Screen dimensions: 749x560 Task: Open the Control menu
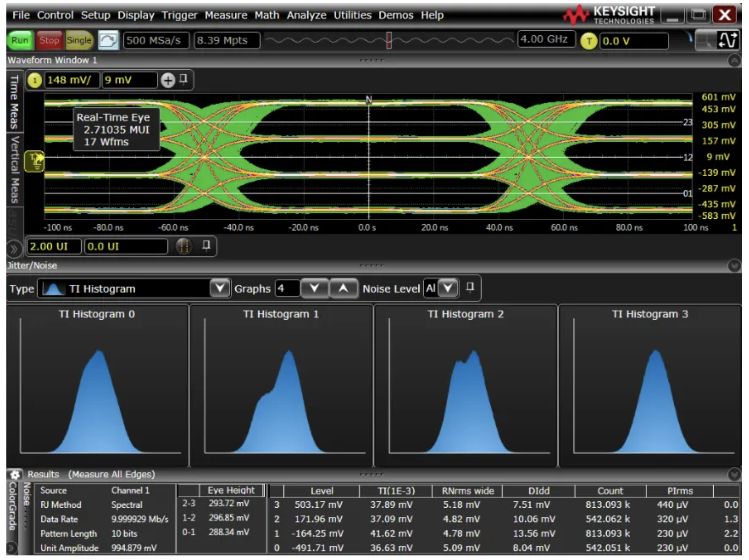55,15
